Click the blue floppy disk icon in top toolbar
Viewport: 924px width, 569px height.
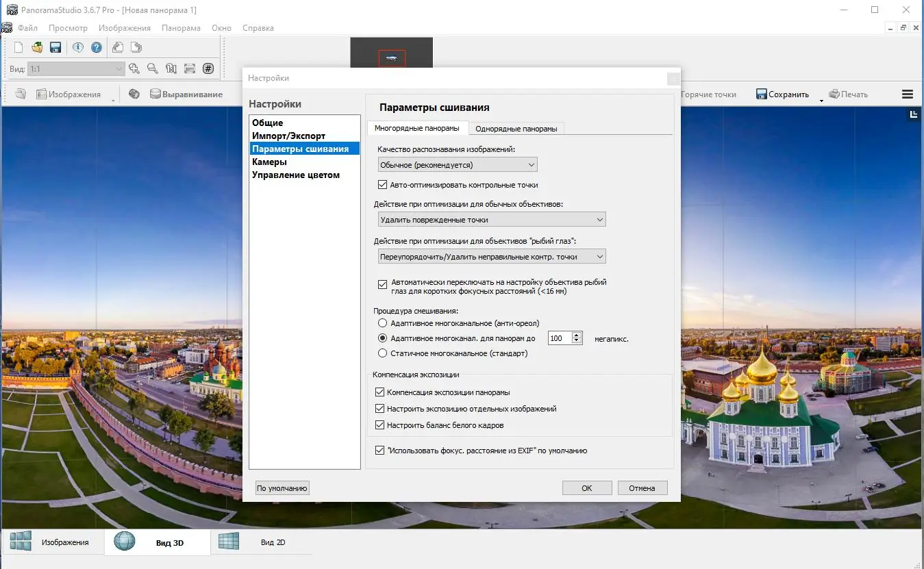click(x=55, y=47)
